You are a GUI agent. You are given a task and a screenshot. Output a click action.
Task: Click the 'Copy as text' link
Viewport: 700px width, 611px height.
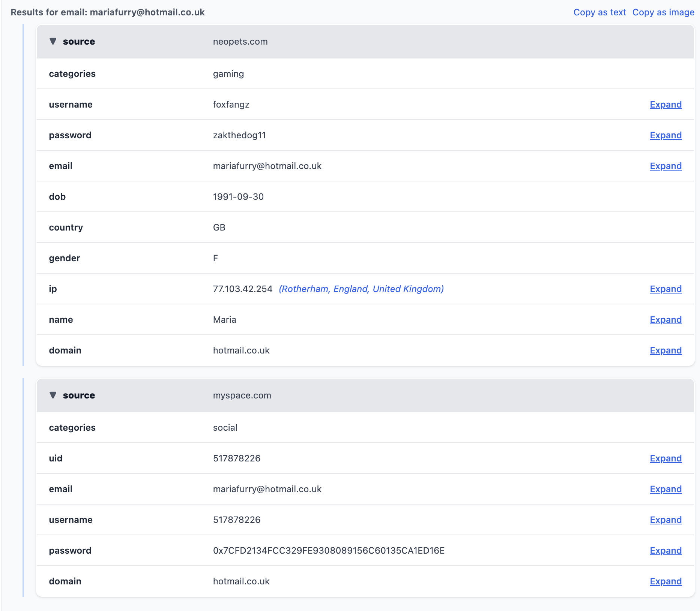(599, 12)
